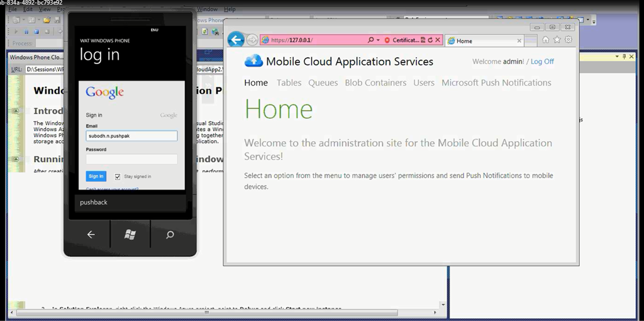The width and height of the screenshot is (644, 321).
Task: Click the Save toolbar icon
Action: [x=57, y=20]
